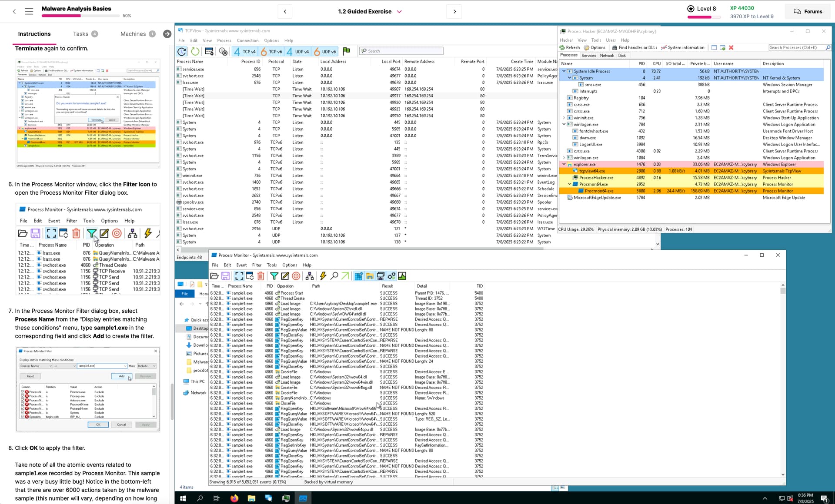
Task: Click the arrow icon beside Machines tab
Action: click(x=167, y=34)
